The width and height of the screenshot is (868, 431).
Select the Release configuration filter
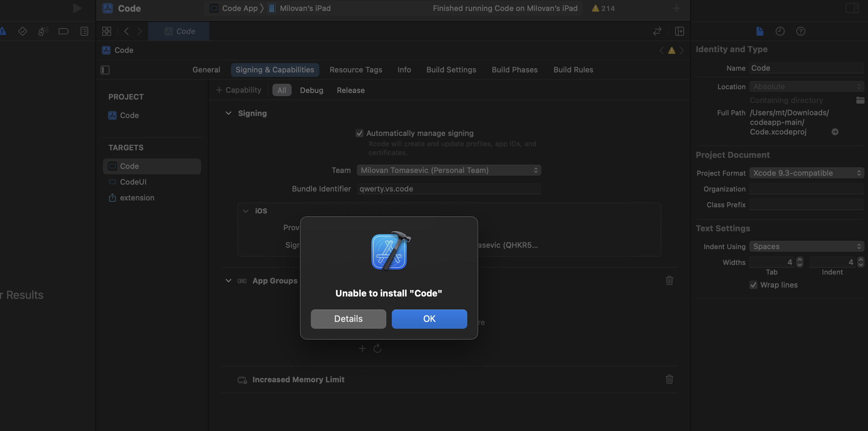coord(351,90)
